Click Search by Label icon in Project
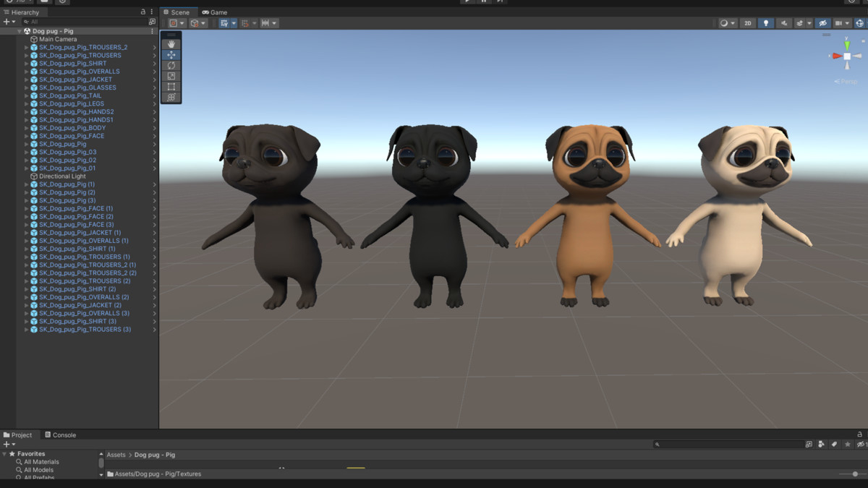This screenshot has height=488, width=868. tap(834, 445)
